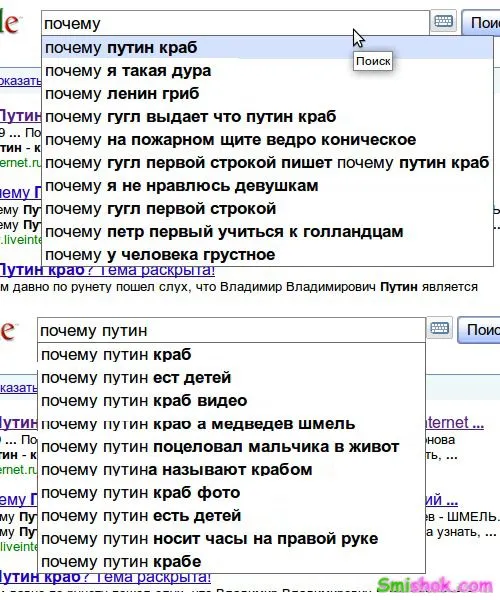Click the Поиск button next to the 'почему' query box
This screenshot has width=500, height=600.
tap(481, 23)
